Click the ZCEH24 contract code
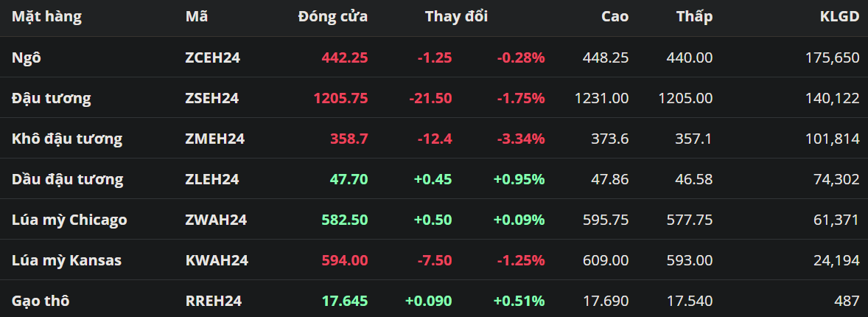Screen dimensions: 868x317 coord(213,58)
